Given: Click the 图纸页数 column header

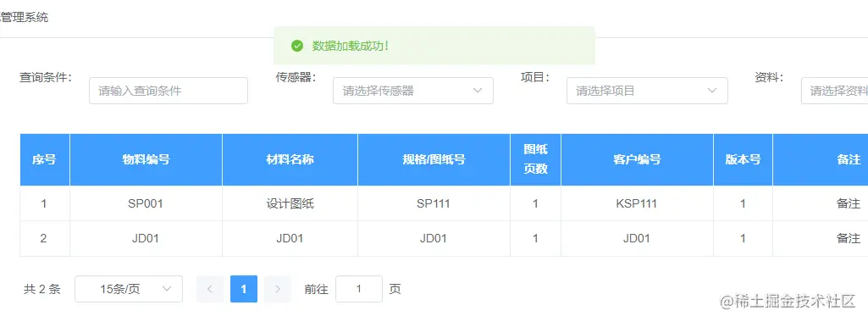Looking at the screenshot, I should click(x=535, y=159).
